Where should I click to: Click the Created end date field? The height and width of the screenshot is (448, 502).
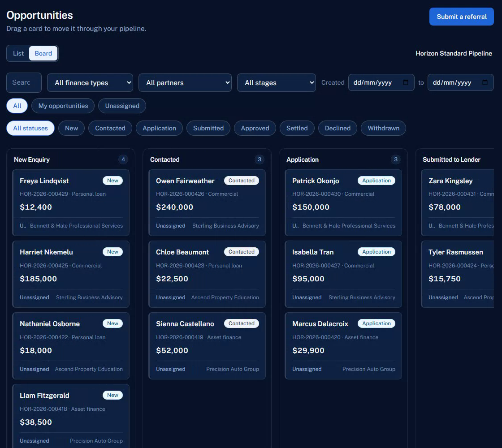[x=461, y=82]
